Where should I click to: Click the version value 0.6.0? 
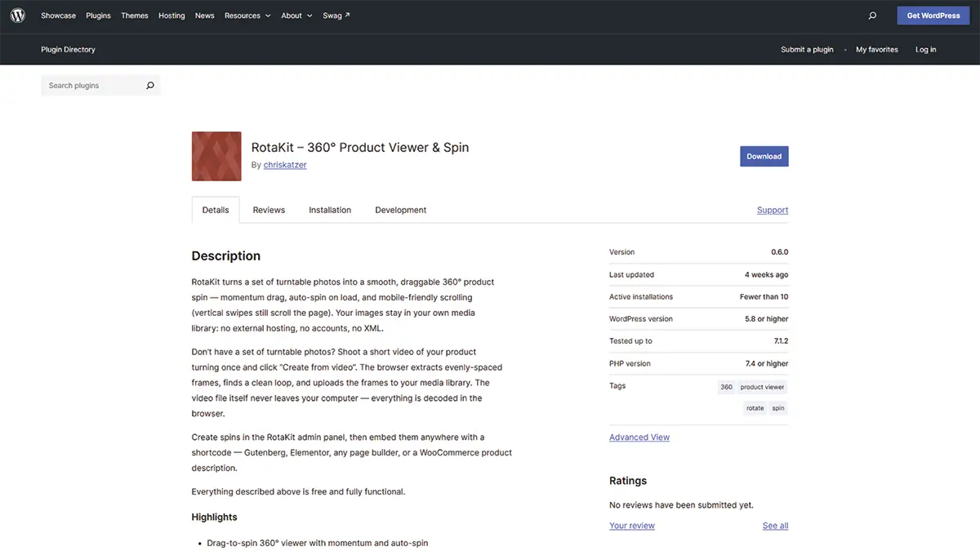coord(780,252)
